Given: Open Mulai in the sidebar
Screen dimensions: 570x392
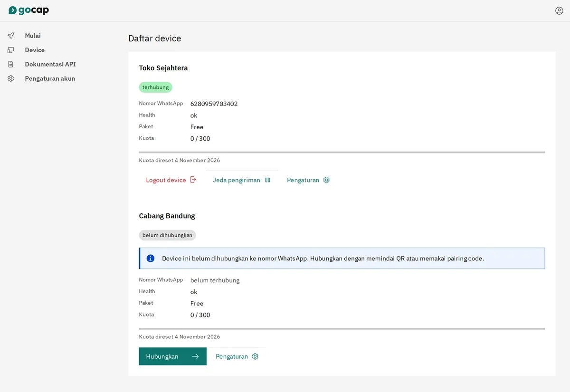Looking at the screenshot, I should 33,36.
